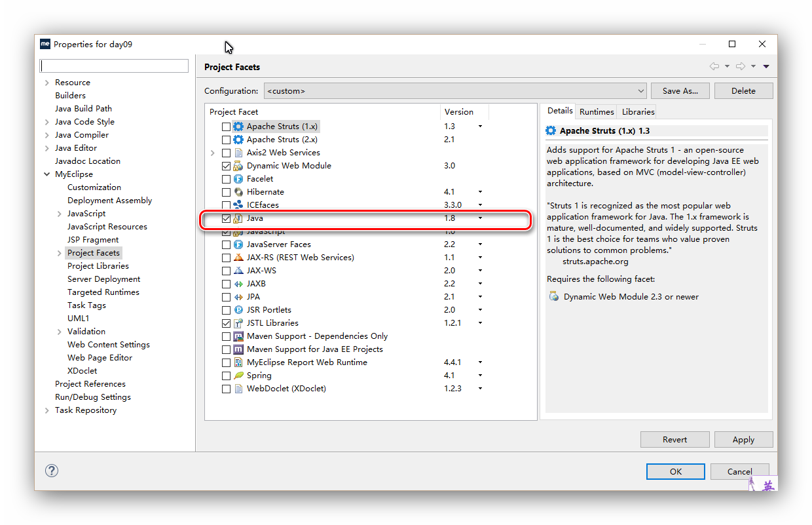Click the JavaServer Faces facet icon
The width and height of the screenshot is (812, 525).
238,244
